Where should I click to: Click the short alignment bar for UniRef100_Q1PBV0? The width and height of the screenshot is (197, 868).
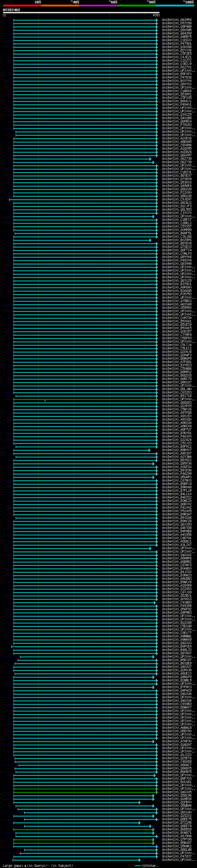[77, 803]
